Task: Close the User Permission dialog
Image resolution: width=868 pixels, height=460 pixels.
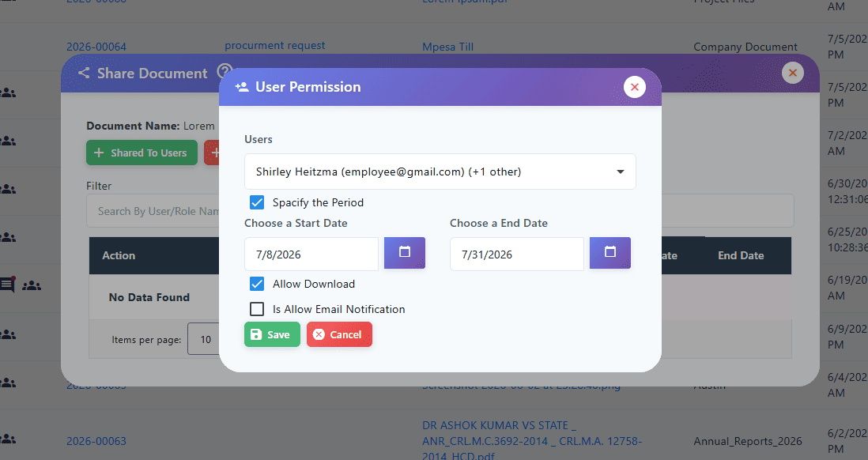Action: coord(634,87)
